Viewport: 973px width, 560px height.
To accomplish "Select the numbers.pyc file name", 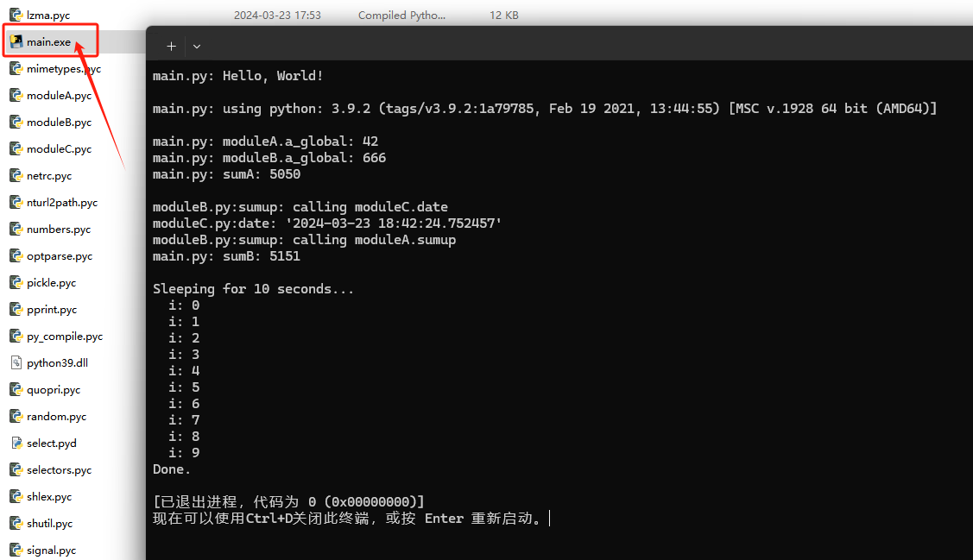I will pyautogui.click(x=59, y=229).
